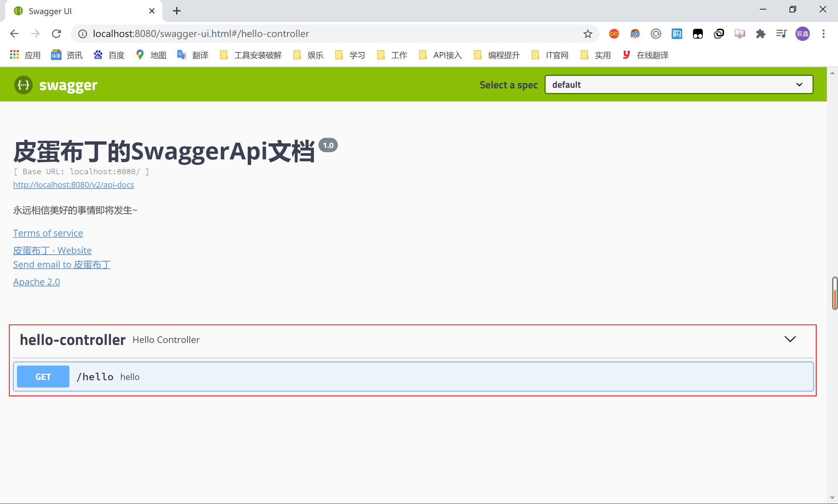
Task: Open the Terms of service link
Action: coord(48,233)
